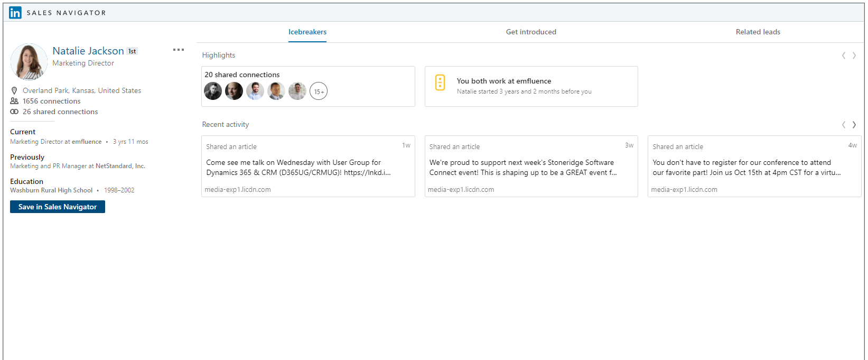Screen dimensions: 868x360
Task: Open emfluence link under Current
Action: (x=87, y=142)
